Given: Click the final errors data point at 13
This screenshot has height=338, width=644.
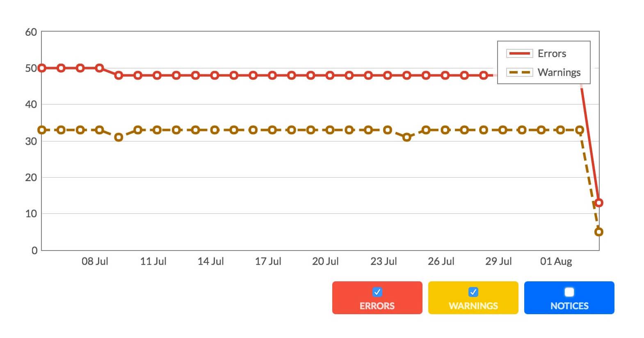Looking at the screenshot, I should [598, 202].
